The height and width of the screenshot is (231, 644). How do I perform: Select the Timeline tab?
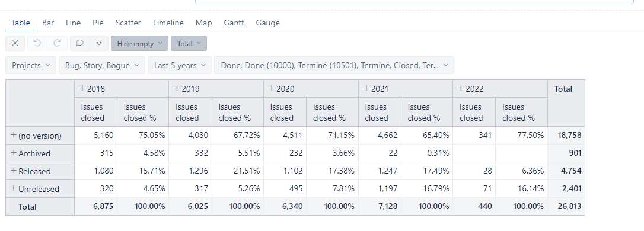coord(168,23)
